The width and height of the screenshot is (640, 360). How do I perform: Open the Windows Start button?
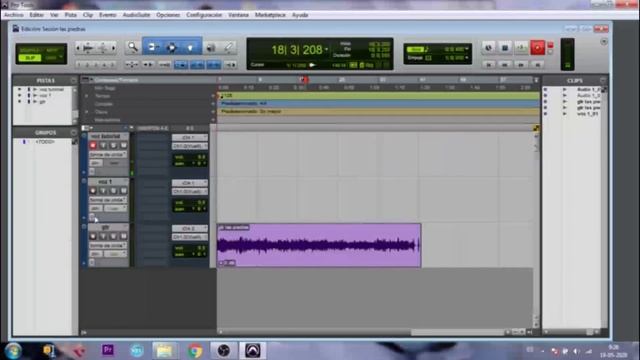tap(13, 351)
